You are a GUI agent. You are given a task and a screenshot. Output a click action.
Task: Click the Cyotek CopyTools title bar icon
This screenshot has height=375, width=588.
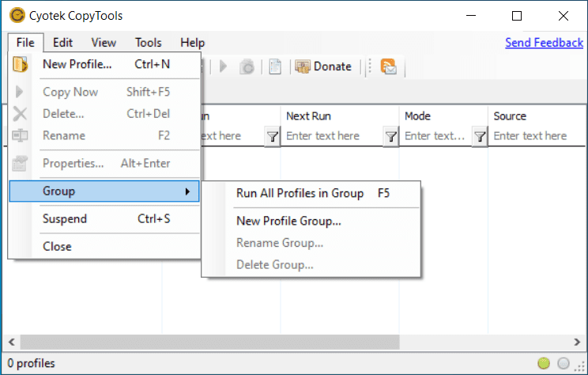click(x=16, y=16)
